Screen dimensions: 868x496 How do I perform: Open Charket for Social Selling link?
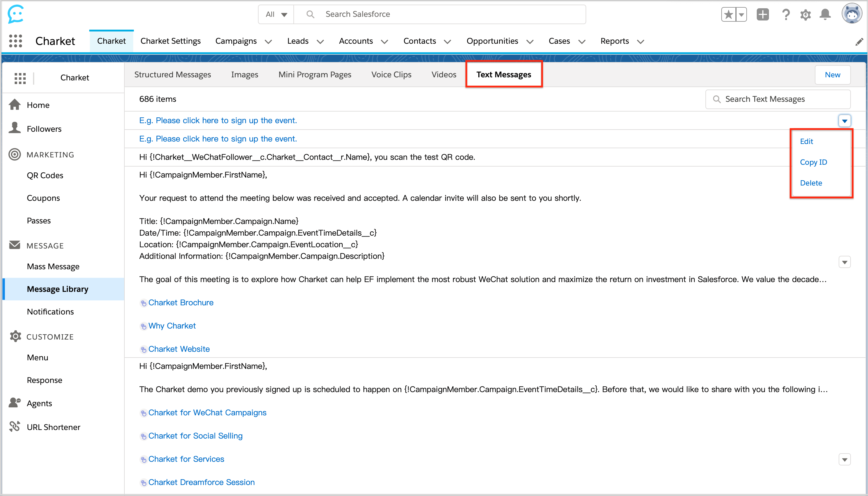195,436
